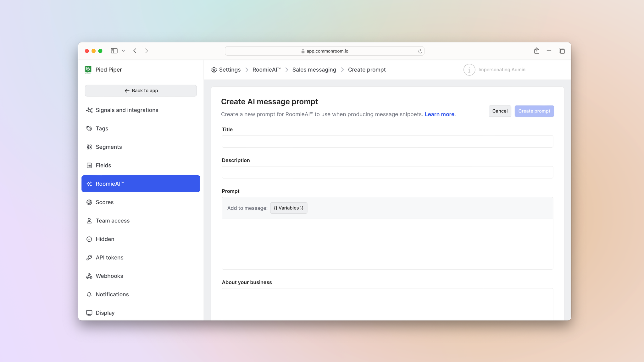
Task: Open sidebar options dropdown arrow in browser
Action: point(124,51)
